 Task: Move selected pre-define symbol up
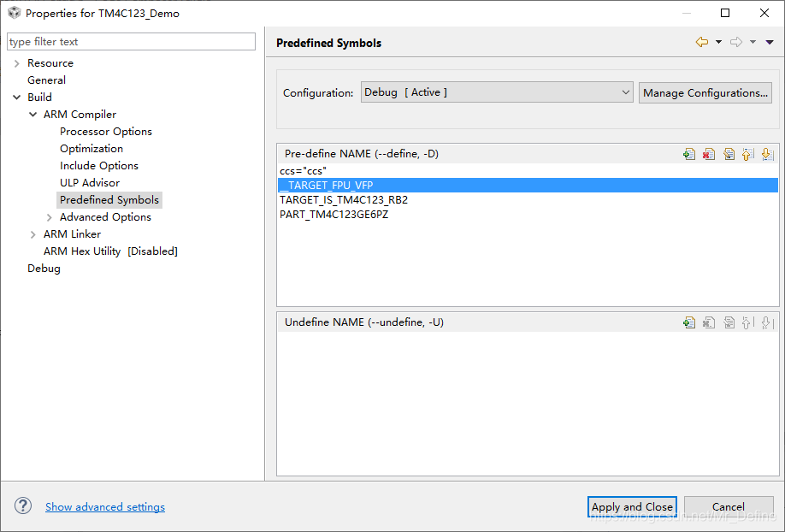(x=748, y=154)
